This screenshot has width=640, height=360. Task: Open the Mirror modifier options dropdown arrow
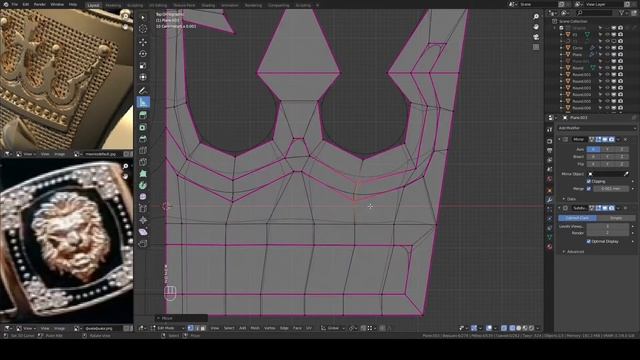(619, 140)
